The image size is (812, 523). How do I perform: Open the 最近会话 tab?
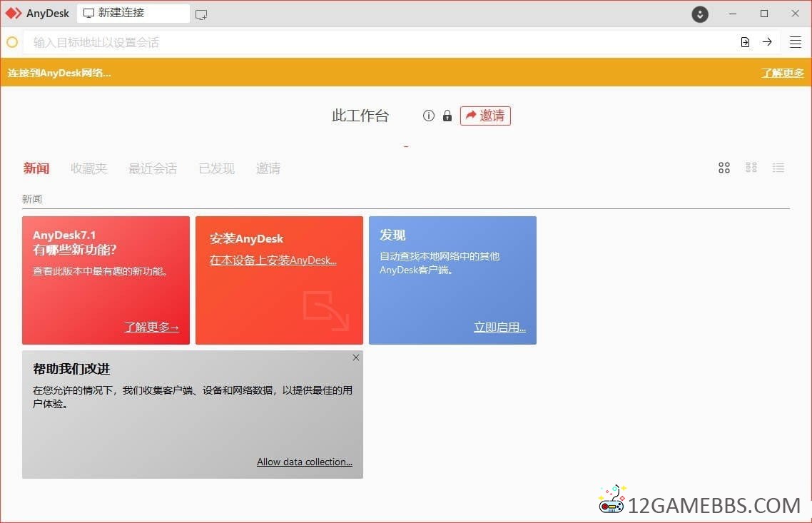pos(152,168)
